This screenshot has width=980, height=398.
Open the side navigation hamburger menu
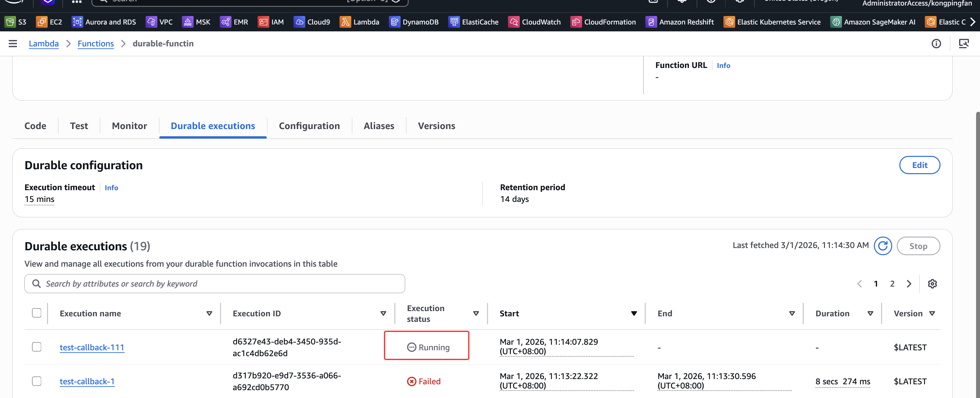coord(13,43)
